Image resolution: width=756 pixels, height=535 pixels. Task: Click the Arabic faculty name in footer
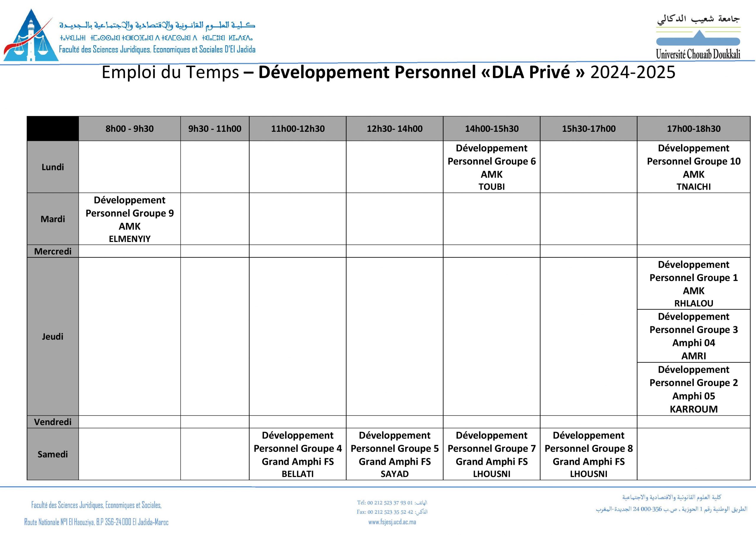(x=672, y=497)
